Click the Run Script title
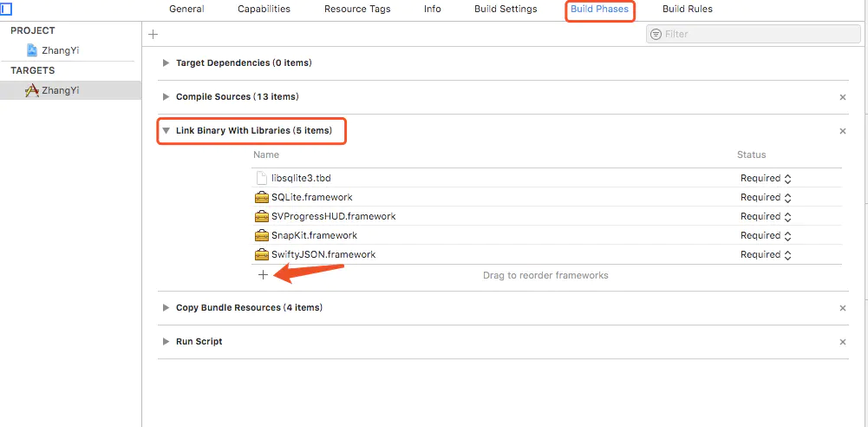 199,342
